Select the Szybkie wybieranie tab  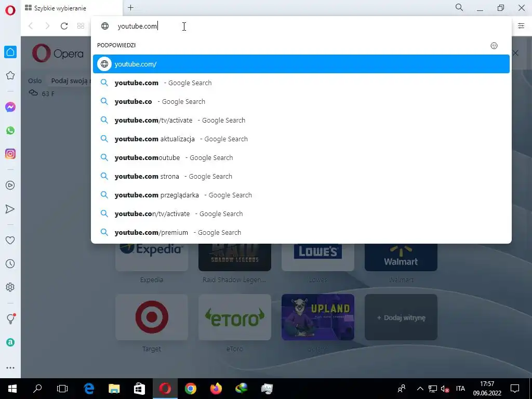[72, 8]
